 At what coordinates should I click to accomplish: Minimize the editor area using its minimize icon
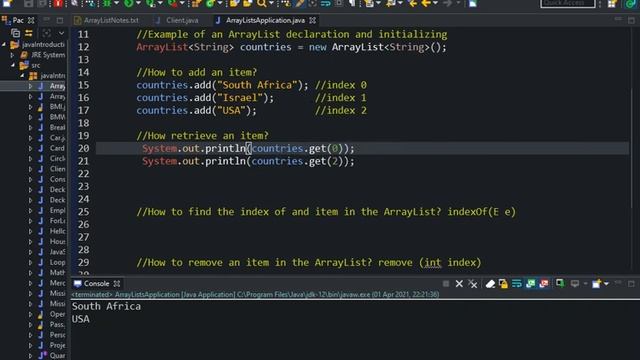pos(618,20)
